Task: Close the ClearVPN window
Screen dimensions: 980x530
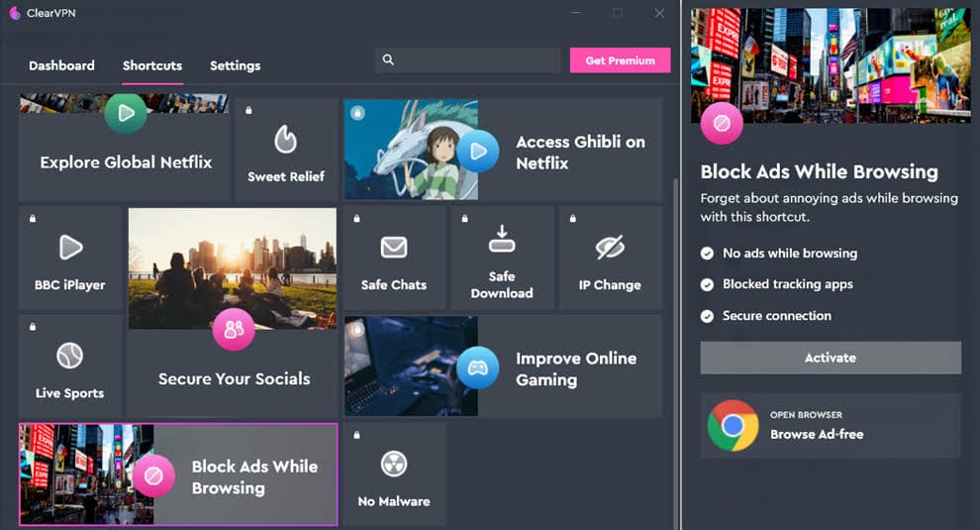Action: pos(659,13)
